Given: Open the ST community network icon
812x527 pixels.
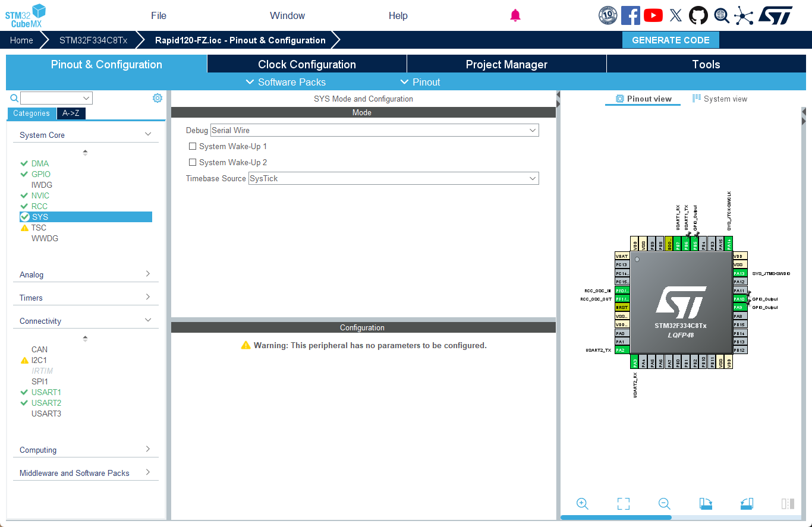Looking at the screenshot, I should click(744, 15).
